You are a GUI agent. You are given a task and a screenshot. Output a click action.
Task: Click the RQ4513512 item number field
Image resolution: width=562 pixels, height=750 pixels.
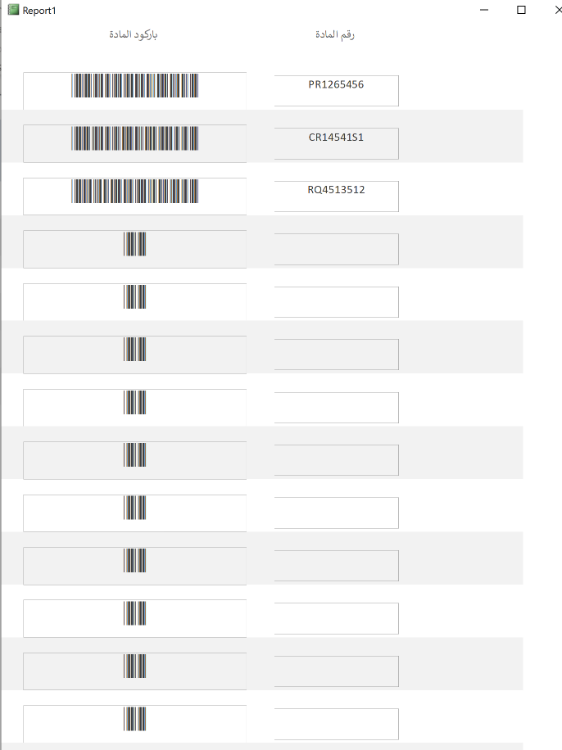point(336,196)
